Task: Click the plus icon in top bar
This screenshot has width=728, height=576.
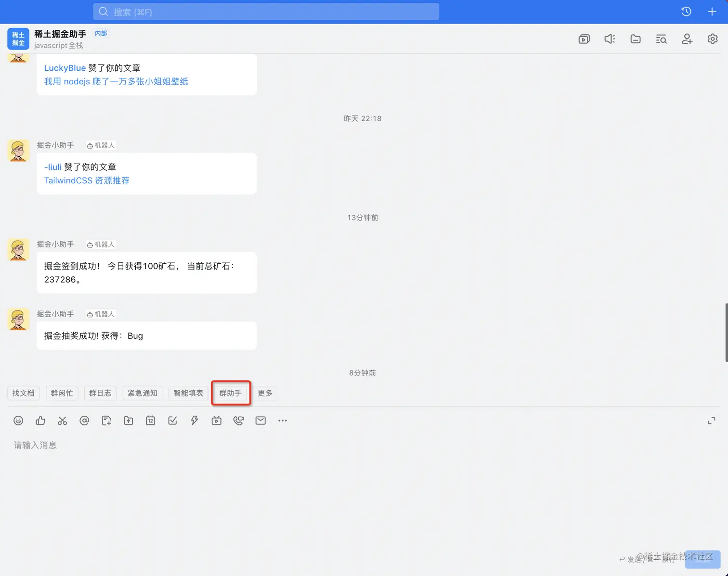Action: click(712, 12)
